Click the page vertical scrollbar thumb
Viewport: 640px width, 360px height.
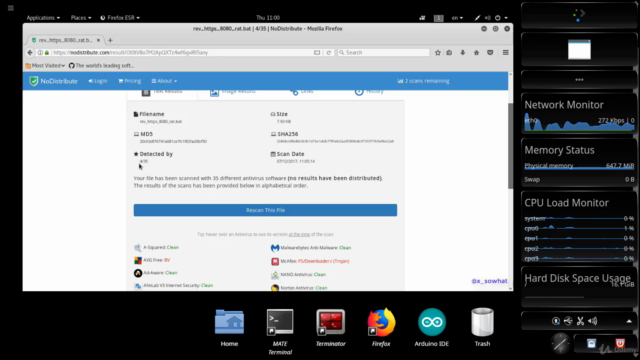(510, 146)
